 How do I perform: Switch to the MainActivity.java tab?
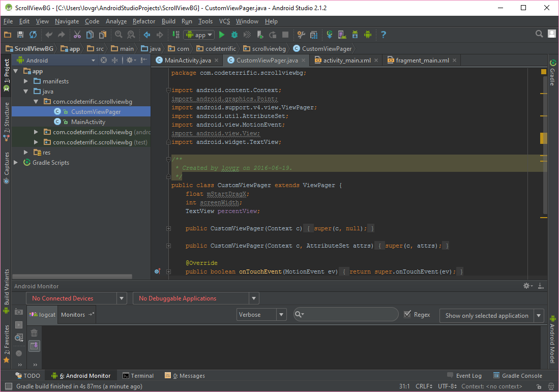click(188, 60)
